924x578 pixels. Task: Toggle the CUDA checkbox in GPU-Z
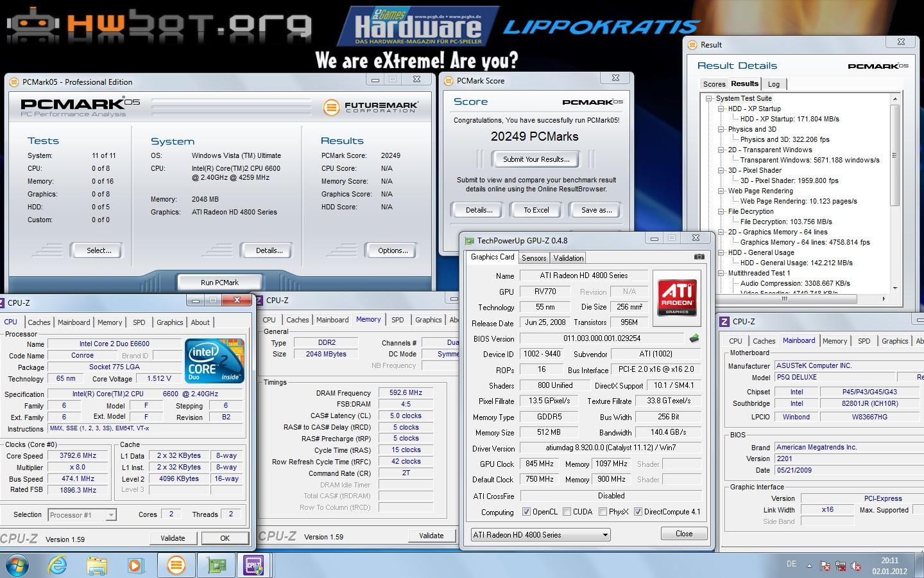pyautogui.click(x=567, y=512)
